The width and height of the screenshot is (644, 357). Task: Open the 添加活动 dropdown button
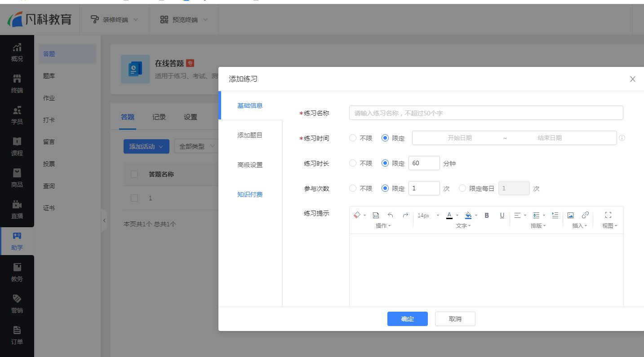(147, 146)
